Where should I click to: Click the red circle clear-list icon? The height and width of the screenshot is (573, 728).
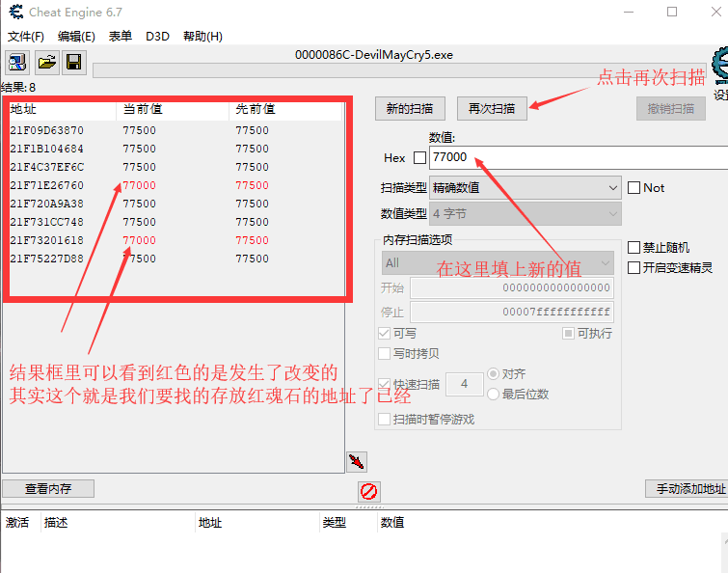tap(369, 491)
